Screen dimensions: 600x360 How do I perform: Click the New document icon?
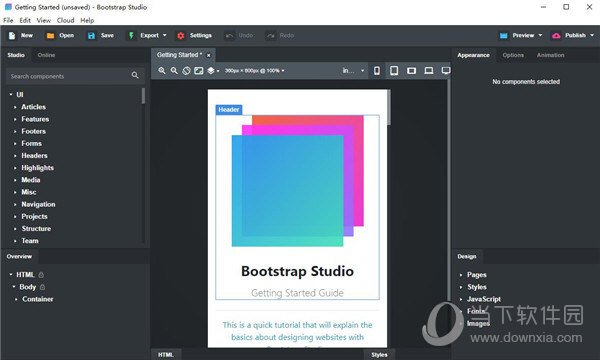coord(12,36)
